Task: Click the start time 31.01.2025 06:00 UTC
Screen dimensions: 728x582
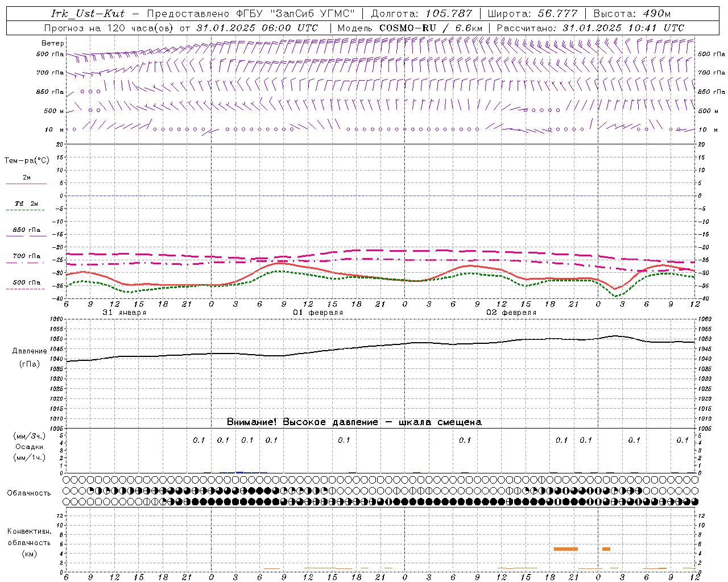Action: pos(257,28)
